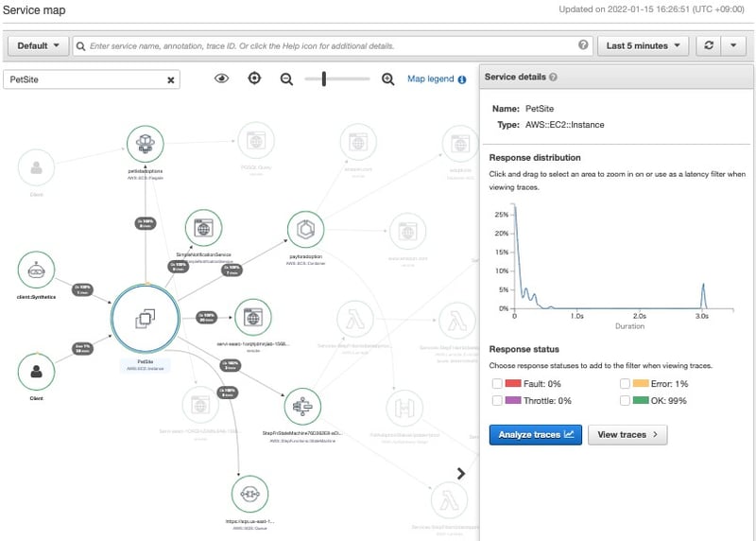The width and height of the screenshot is (756, 541).
Task: Open the Last 5 minutes time dropdown
Action: click(x=643, y=45)
